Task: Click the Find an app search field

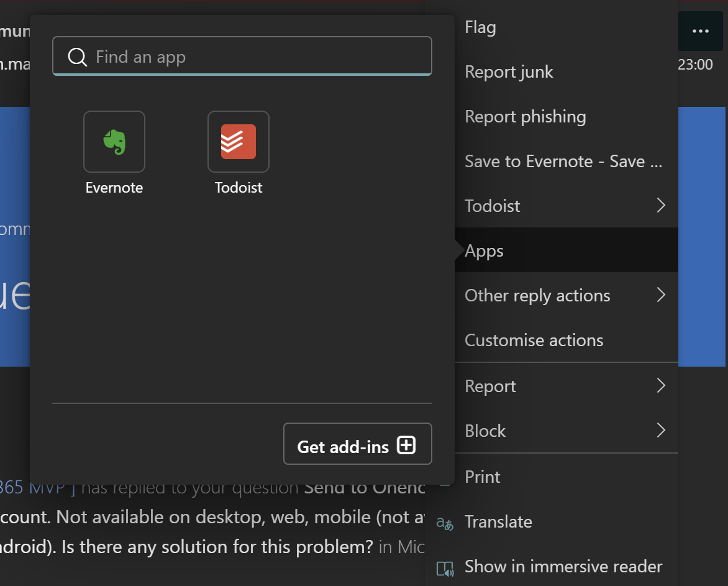Action: 242,57
